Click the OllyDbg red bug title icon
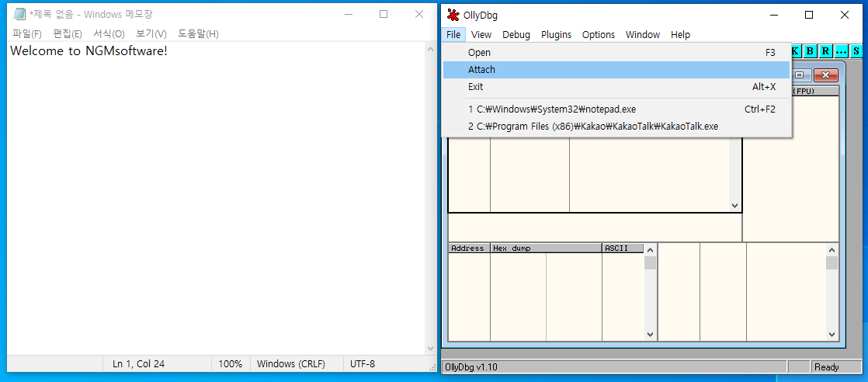The height and width of the screenshot is (382, 868). pos(453,16)
